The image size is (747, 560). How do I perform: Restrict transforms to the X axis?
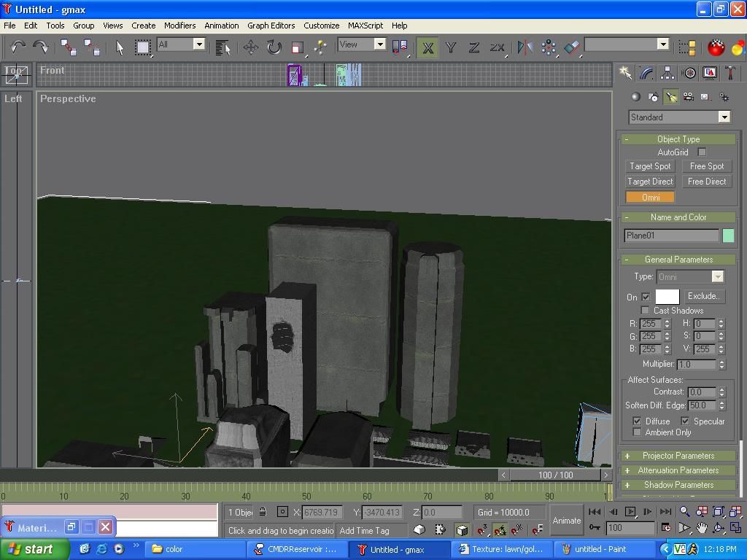tap(427, 47)
